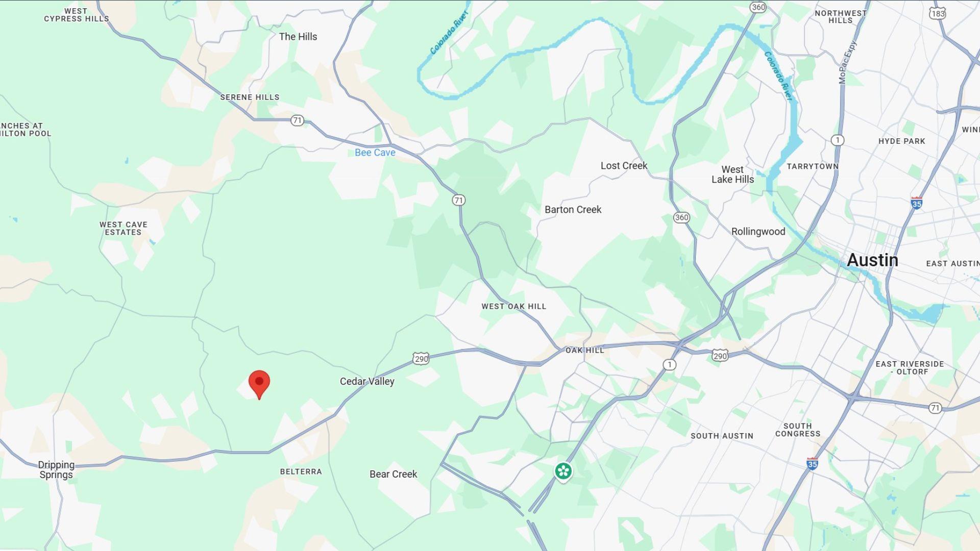The image size is (980, 551).
Task: Click the Loop 1 shield near Tarrytown
Action: pyautogui.click(x=838, y=140)
